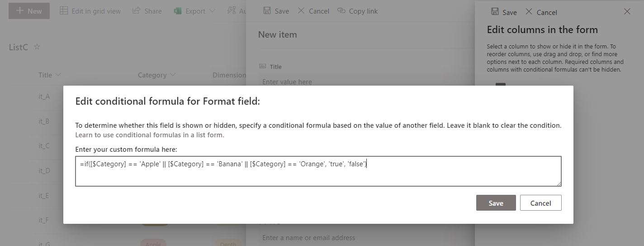Click the Excel Export icon
The height and width of the screenshot is (246, 644).
[178, 11]
